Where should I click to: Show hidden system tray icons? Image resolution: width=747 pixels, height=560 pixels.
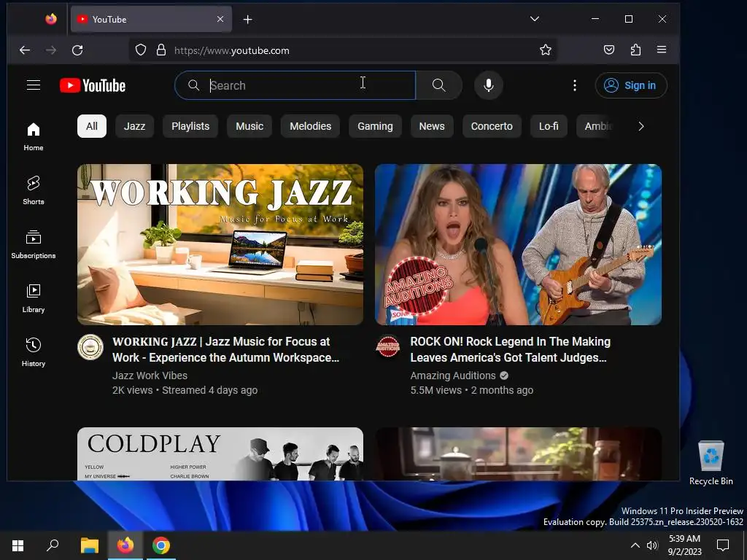point(635,545)
